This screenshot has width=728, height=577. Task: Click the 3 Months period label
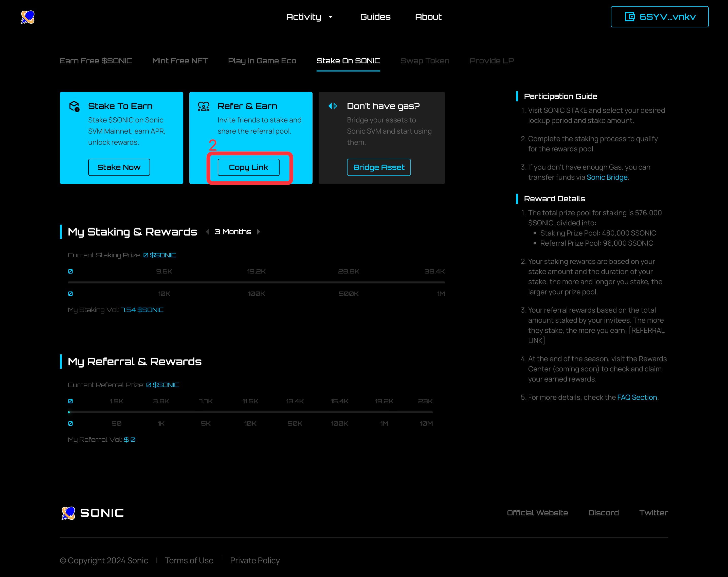pos(233,232)
